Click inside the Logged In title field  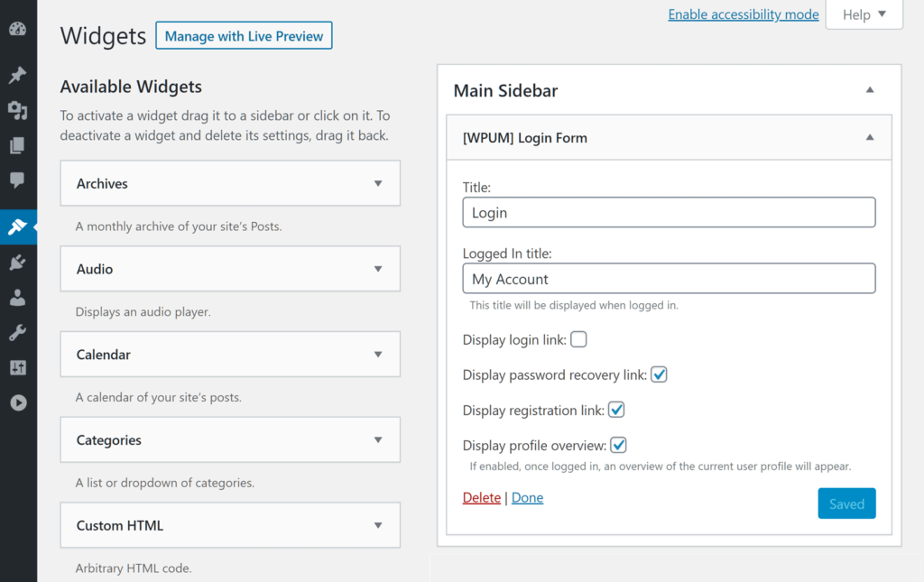click(x=669, y=278)
